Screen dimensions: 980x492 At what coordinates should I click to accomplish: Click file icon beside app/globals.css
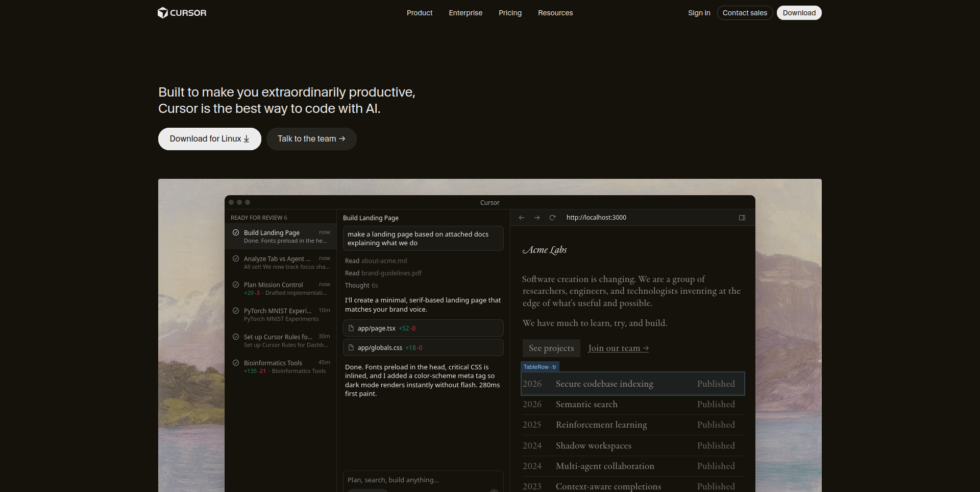point(351,347)
